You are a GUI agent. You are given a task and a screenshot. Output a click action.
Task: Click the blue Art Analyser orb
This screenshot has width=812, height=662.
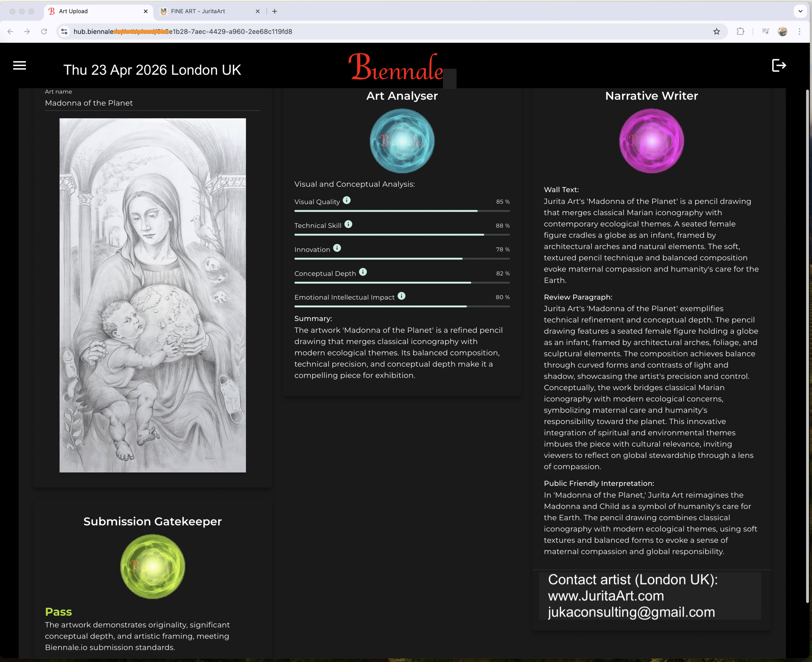(402, 141)
